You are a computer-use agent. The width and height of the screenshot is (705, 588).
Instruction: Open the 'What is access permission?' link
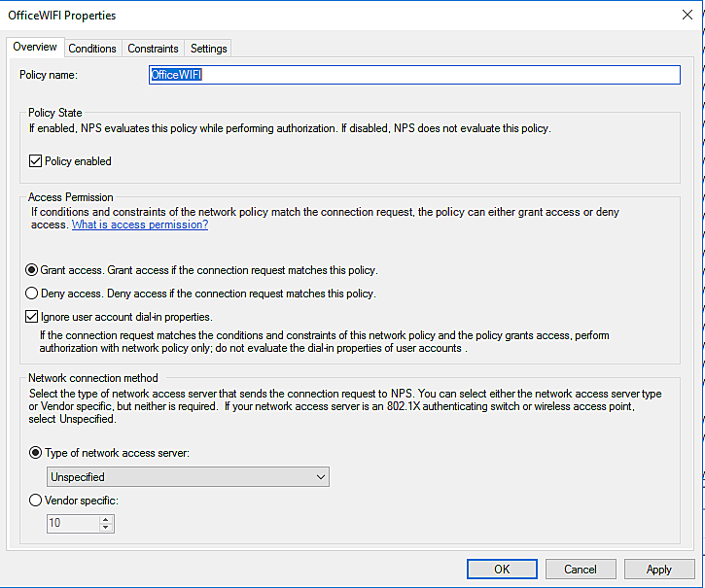140,225
